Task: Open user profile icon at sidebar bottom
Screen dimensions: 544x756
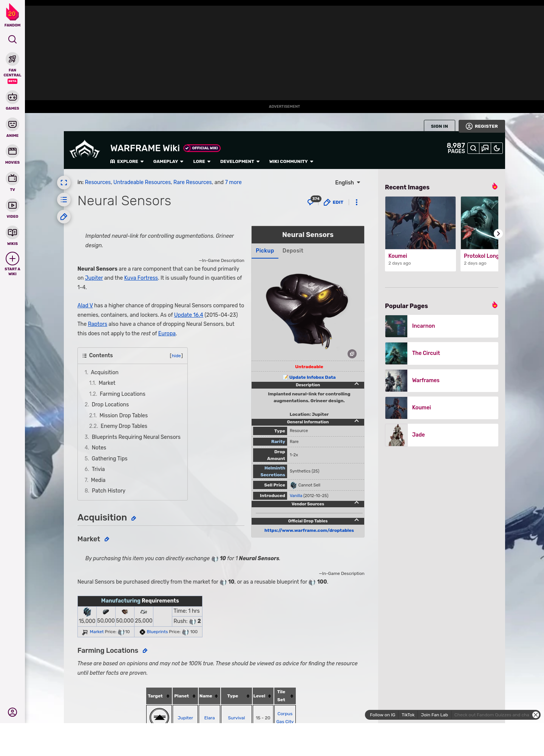Action: (x=12, y=712)
